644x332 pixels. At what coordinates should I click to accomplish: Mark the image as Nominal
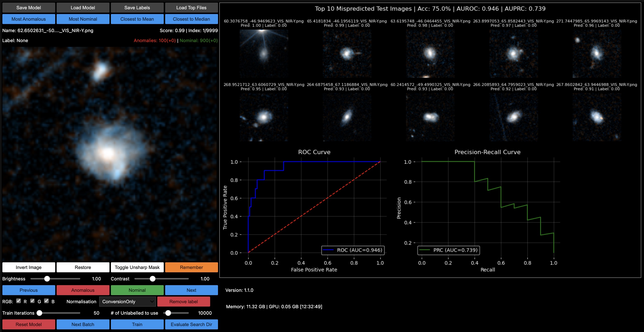(137, 290)
